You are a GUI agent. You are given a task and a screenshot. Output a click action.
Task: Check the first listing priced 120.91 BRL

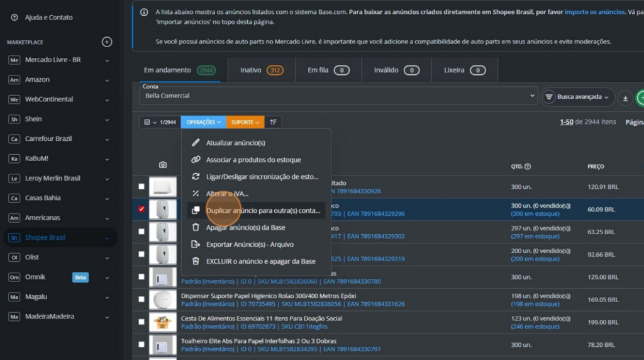[142, 186]
